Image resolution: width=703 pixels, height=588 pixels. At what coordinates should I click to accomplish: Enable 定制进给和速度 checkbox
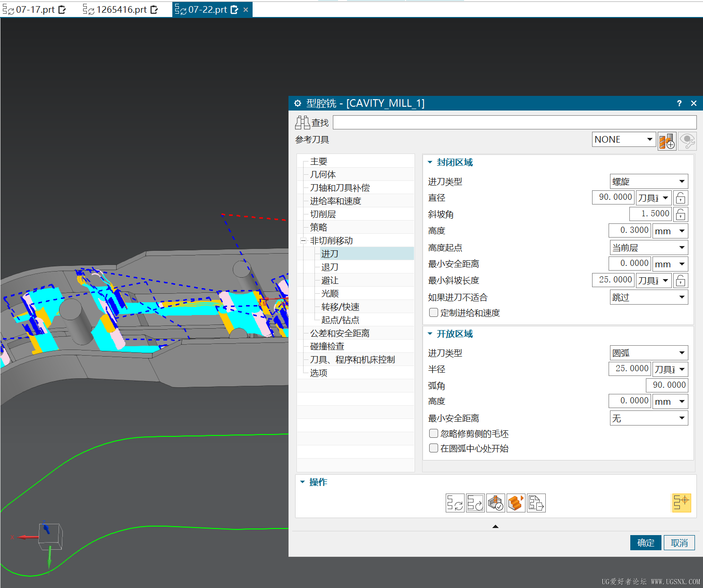(x=433, y=313)
